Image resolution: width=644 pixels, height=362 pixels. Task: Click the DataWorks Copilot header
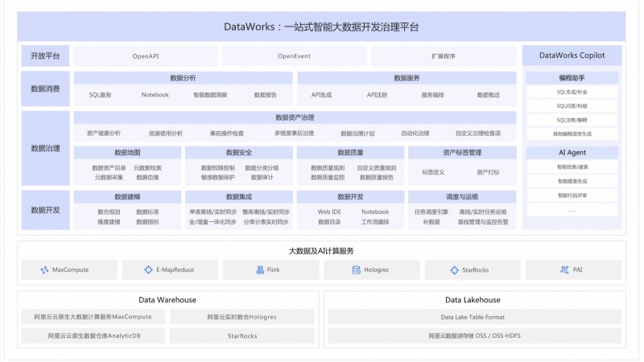coord(572,56)
